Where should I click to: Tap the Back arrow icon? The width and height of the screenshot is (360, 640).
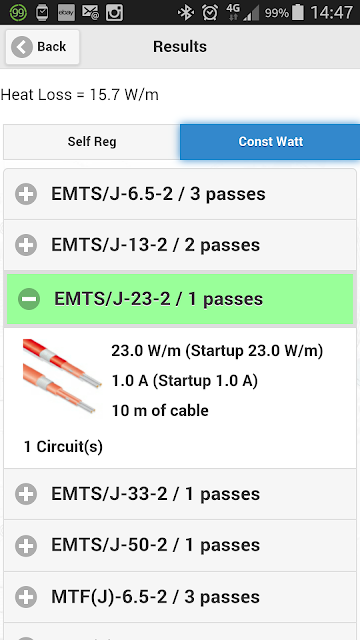22,47
